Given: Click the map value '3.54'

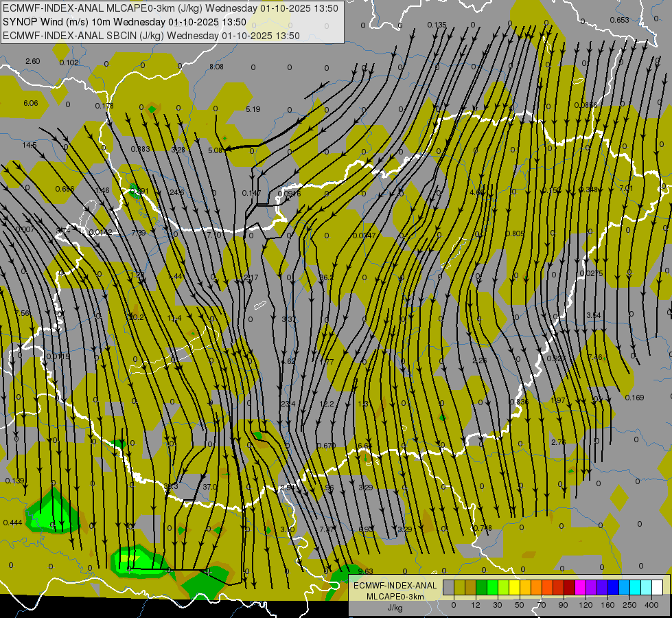Looking at the screenshot, I should point(594,315).
